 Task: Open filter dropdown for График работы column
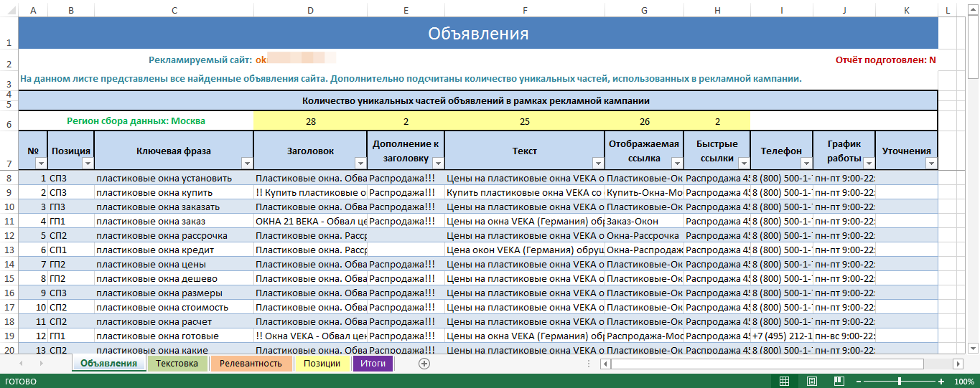click(x=869, y=163)
